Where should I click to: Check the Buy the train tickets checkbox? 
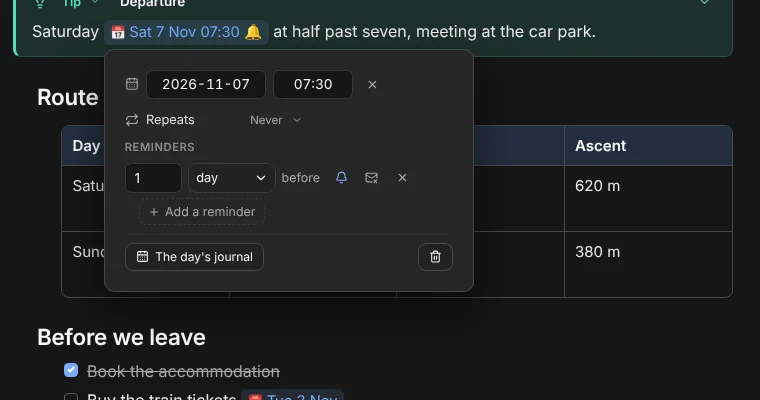coord(71,397)
